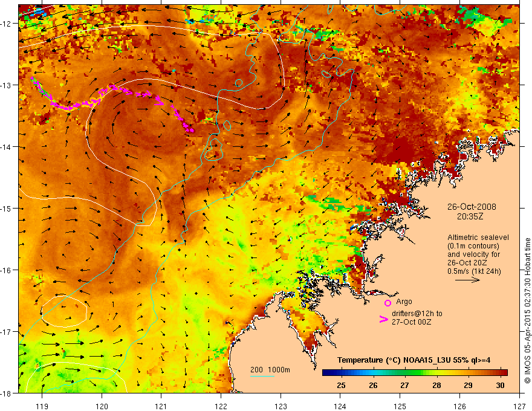Click the "26-Oct 20Z" legend text

coord(467,263)
